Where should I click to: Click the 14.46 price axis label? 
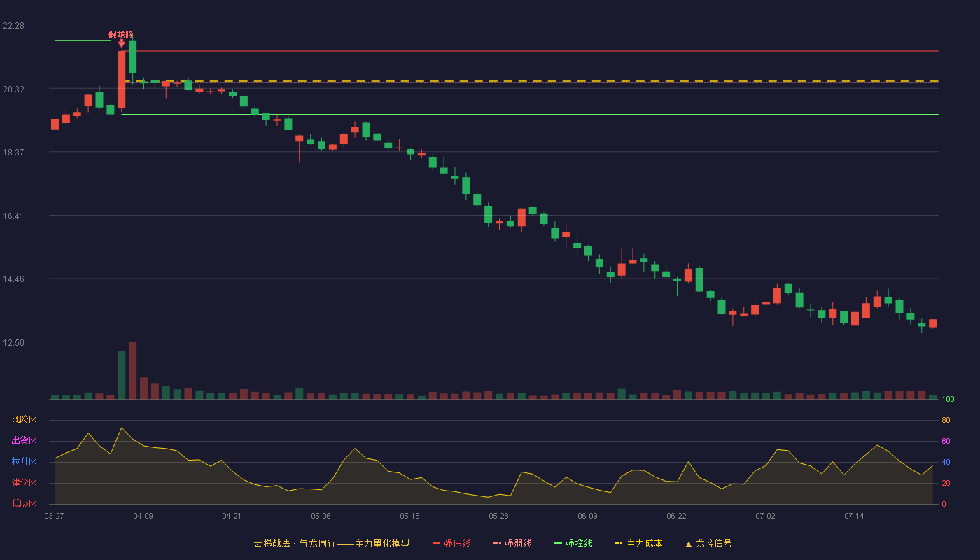14,279
